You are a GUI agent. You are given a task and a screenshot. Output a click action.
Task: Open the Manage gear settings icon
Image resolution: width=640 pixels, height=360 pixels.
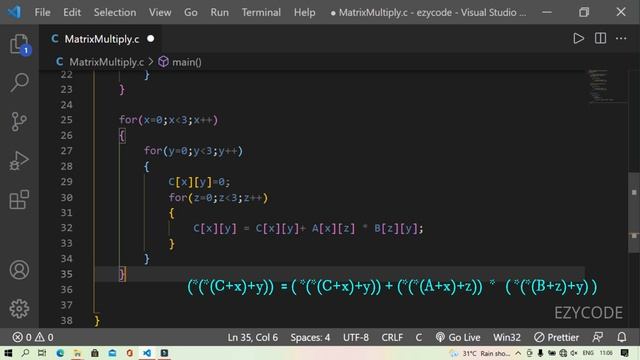[x=19, y=309]
